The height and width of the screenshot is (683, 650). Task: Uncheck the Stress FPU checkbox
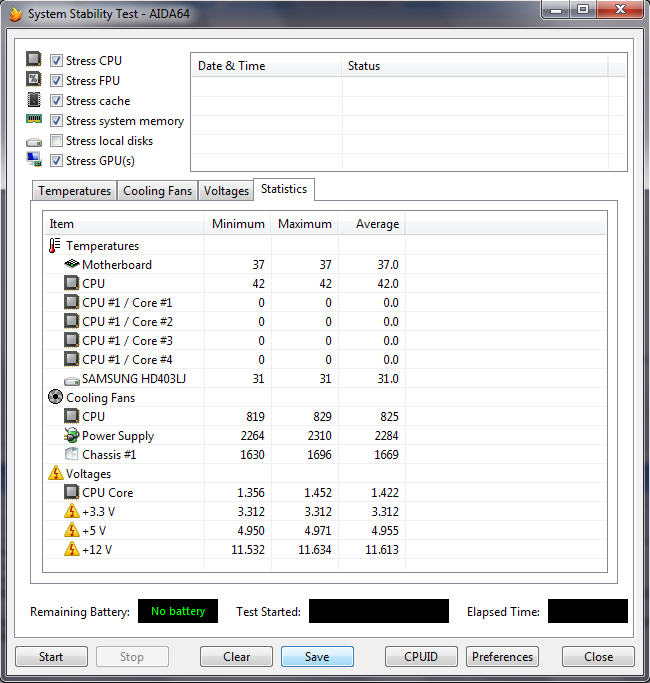[56, 80]
